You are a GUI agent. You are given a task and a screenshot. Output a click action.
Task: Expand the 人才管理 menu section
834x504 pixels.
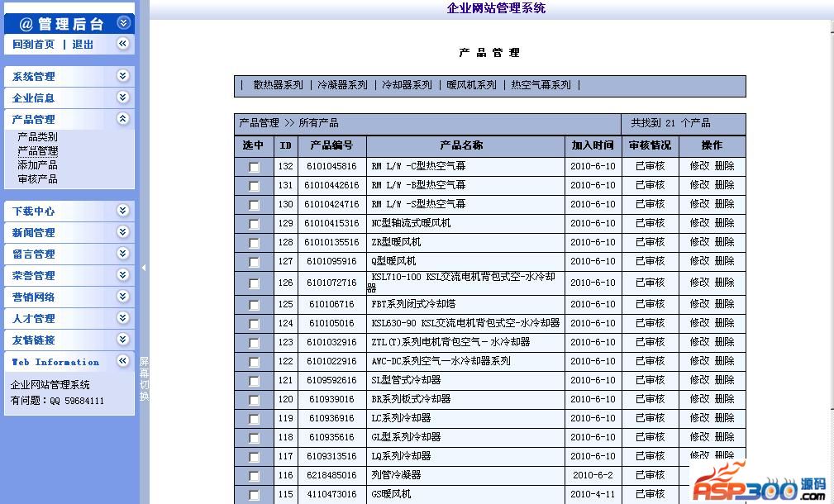pos(123,318)
